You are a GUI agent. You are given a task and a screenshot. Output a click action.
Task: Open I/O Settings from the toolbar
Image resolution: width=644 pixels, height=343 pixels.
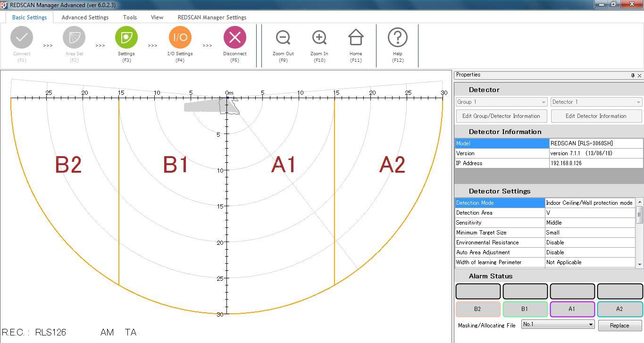pos(180,38)
